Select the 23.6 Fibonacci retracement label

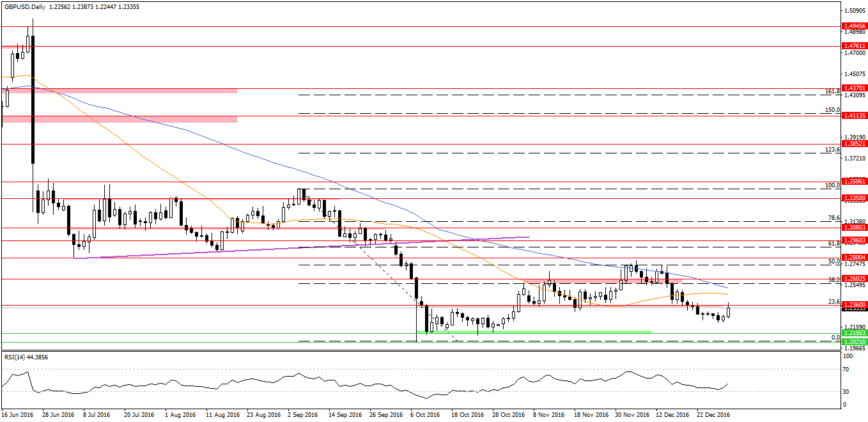tap(833, 302)
